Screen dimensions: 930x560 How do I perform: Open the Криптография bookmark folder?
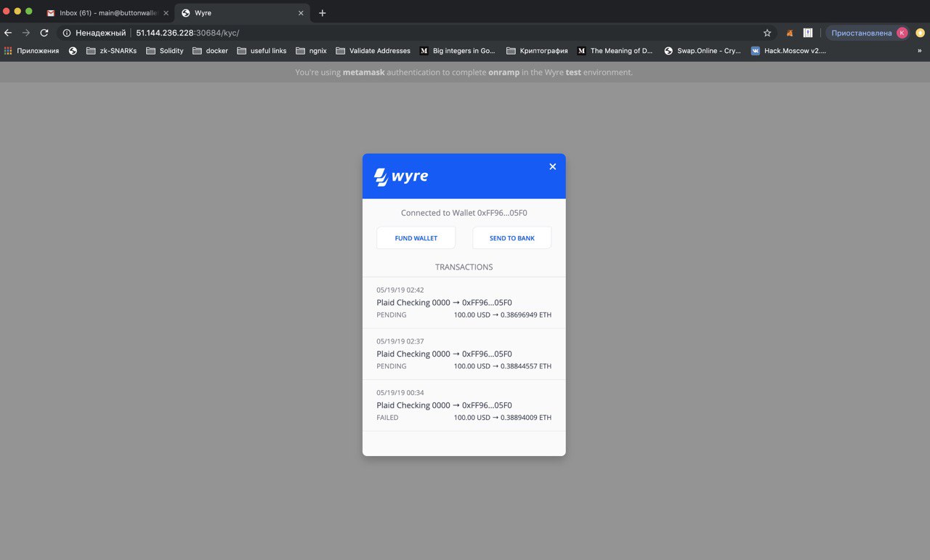537,51
